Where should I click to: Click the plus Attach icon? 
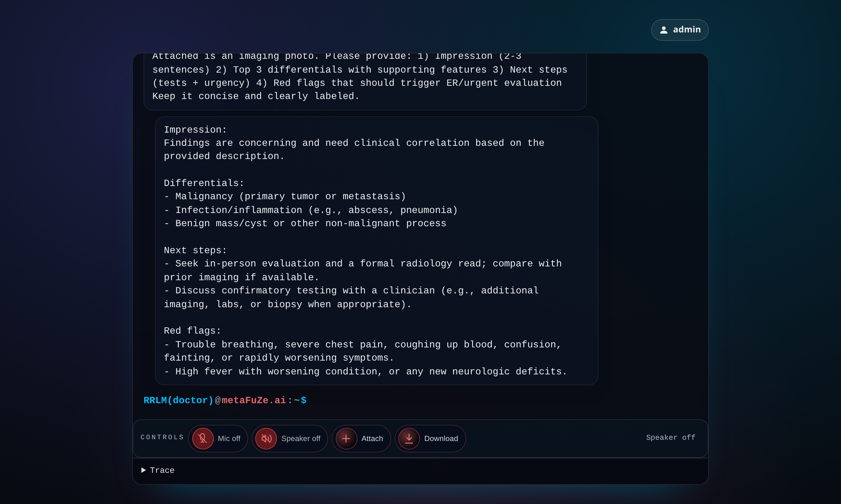click(x=346, y=439)
